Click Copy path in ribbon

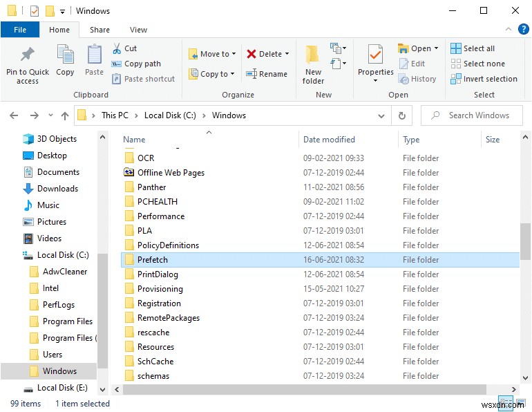(x=136, y=64)
